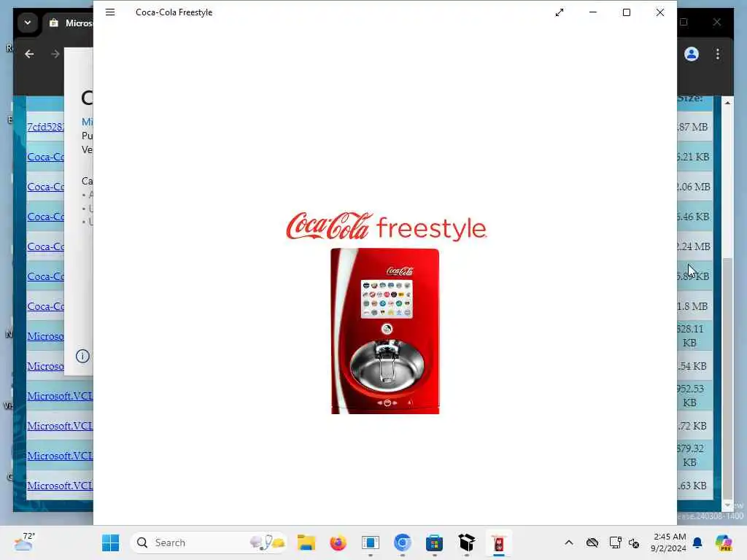Maximize the Coca-Cola Freestyle window
The width and height of the screenshot is (747, 560).
click(627, 12)
